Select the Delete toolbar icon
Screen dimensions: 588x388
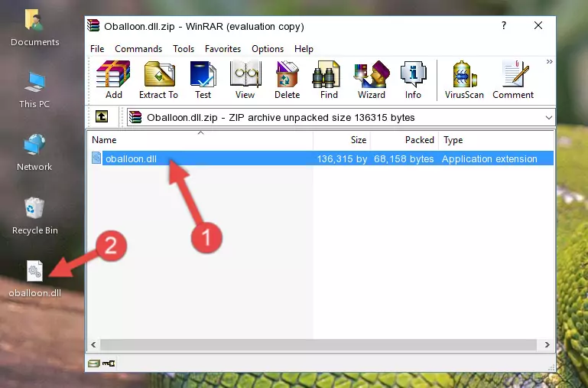(288, 80)
